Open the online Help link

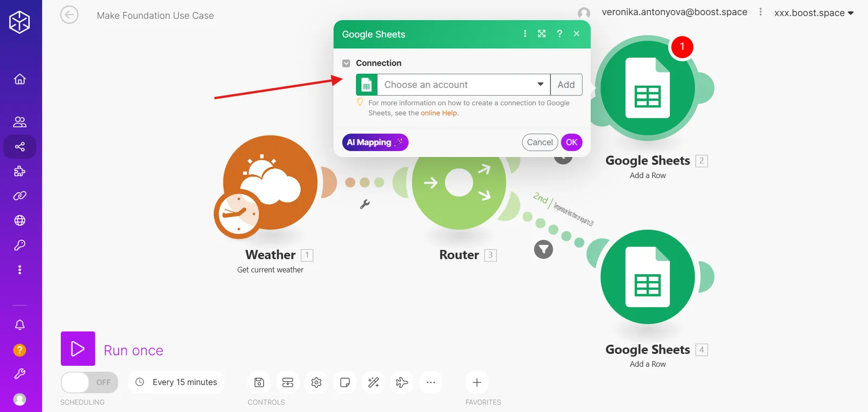(439, 113)
